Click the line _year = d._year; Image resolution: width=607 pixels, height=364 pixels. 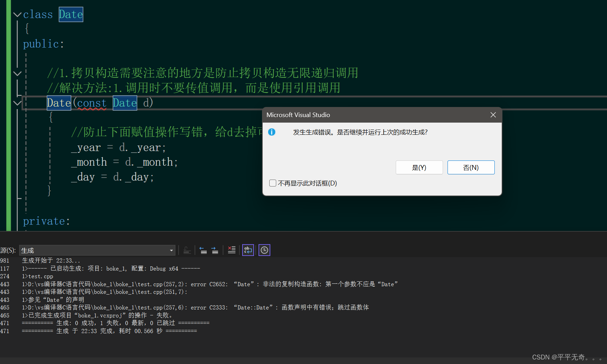pyautogui.click(x=118, y=148)
